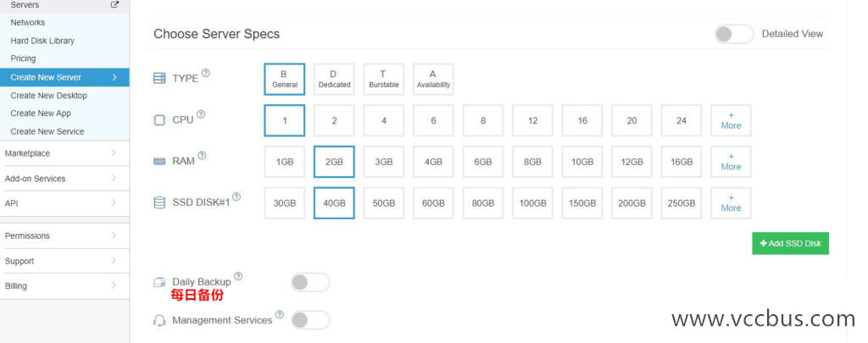The image size is (868, 343).
Task: Click the Add SSD Disk button
Action: point(790,244)
